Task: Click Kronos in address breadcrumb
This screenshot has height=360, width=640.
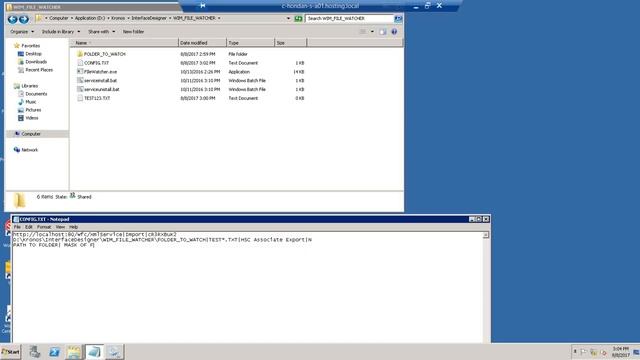Action: 118,18
